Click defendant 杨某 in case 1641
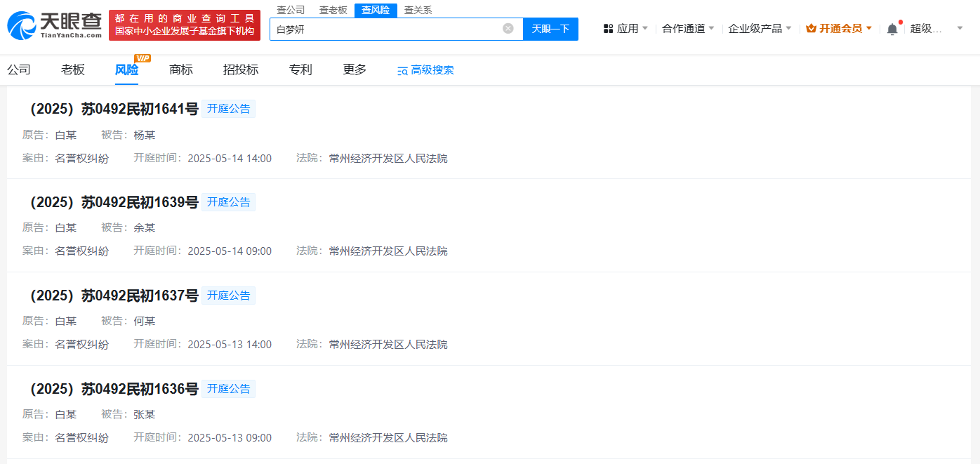Image resolution: width=980 pixels, height=464 pixels. tap(145, 135)
